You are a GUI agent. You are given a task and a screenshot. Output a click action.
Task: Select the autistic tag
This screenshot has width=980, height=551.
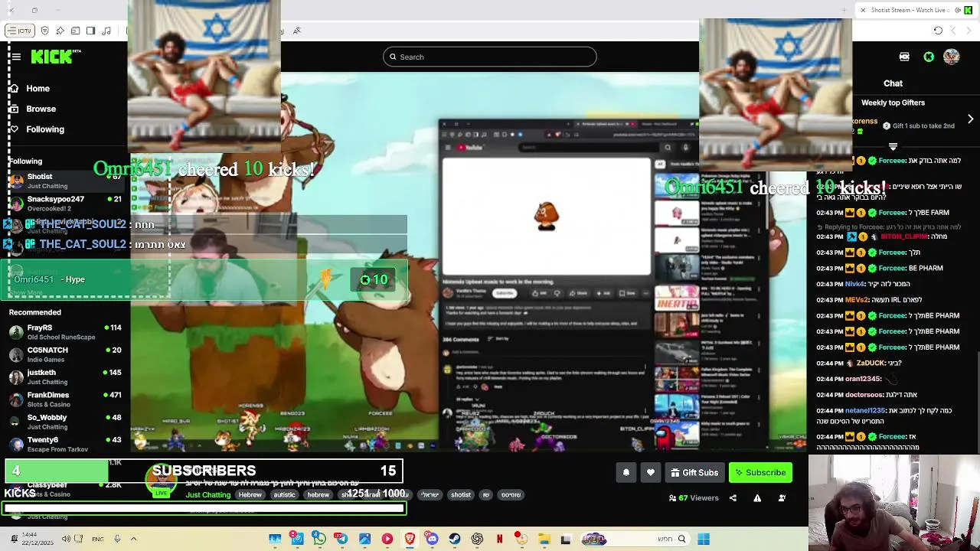pos(284,495)
